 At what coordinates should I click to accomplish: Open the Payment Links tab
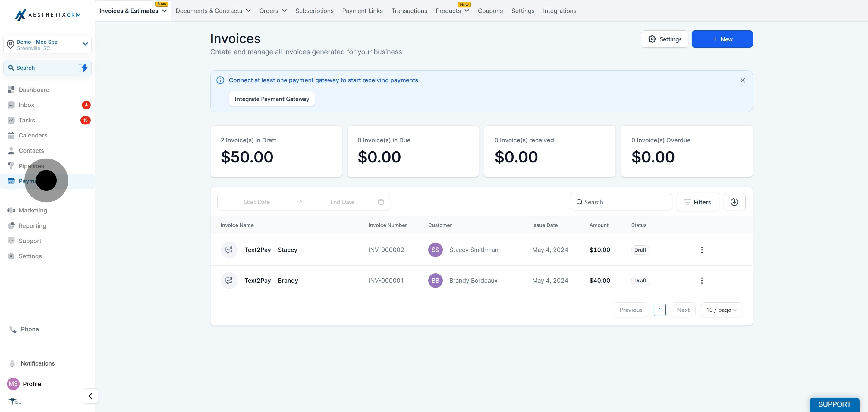click(x=362, y=11)
